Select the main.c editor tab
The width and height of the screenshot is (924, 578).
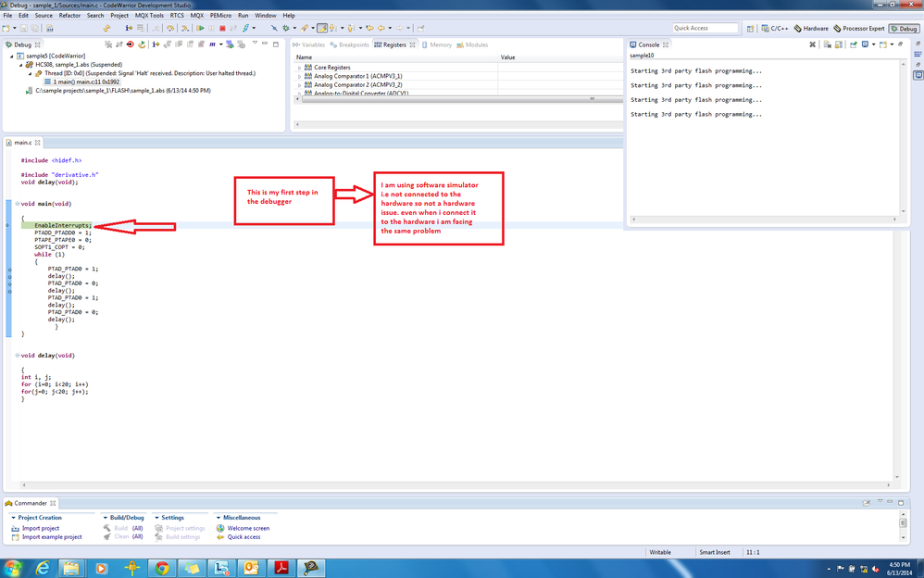pyautogui.click(x=23, y=143)
